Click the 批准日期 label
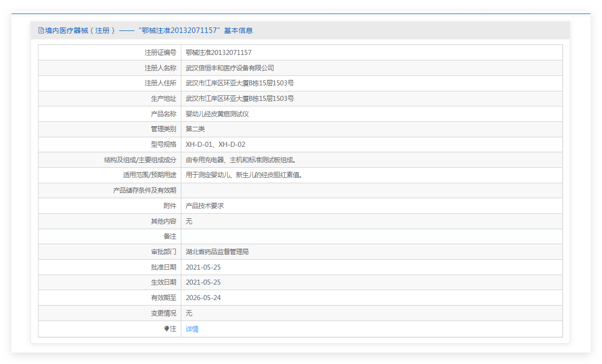The width and height of the screenshot is (602, 364). coord(164,267)
